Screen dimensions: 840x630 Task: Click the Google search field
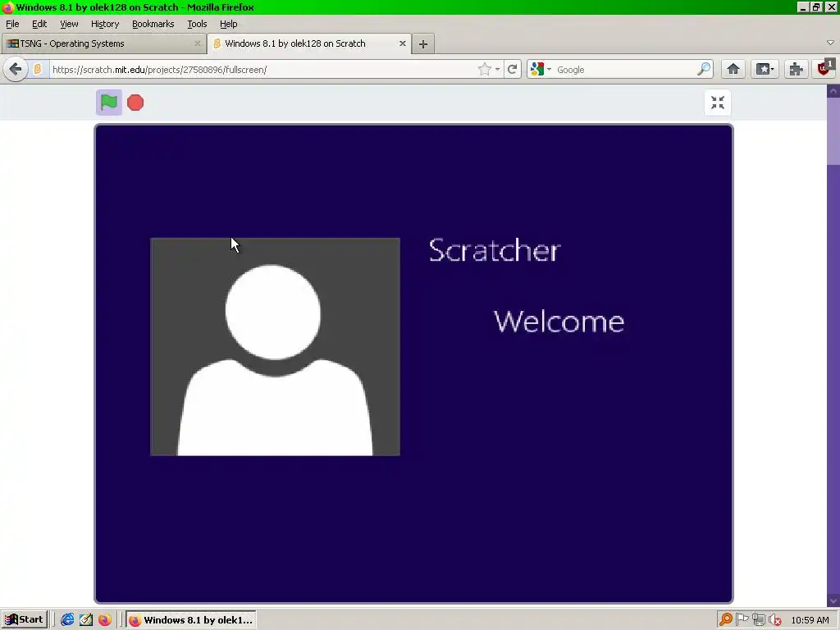[x=624, y=69]
